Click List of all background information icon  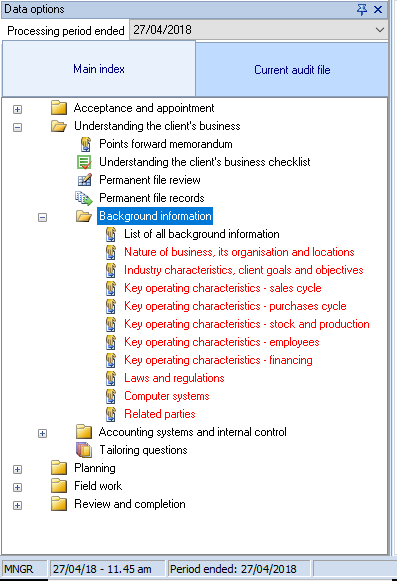tap(111, 234)
